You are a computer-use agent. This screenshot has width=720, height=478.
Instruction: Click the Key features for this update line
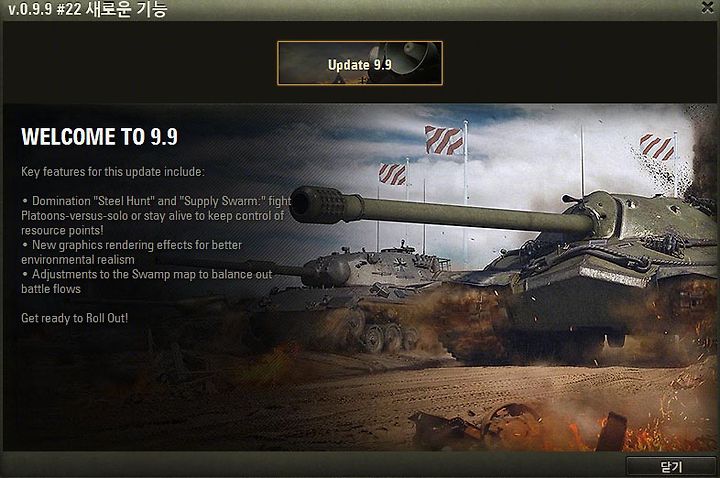pyautogui.click(x=113, y=172)
